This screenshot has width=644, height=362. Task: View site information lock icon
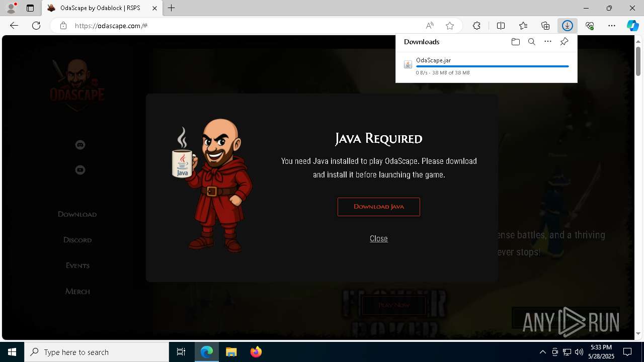tap(63, 26)
